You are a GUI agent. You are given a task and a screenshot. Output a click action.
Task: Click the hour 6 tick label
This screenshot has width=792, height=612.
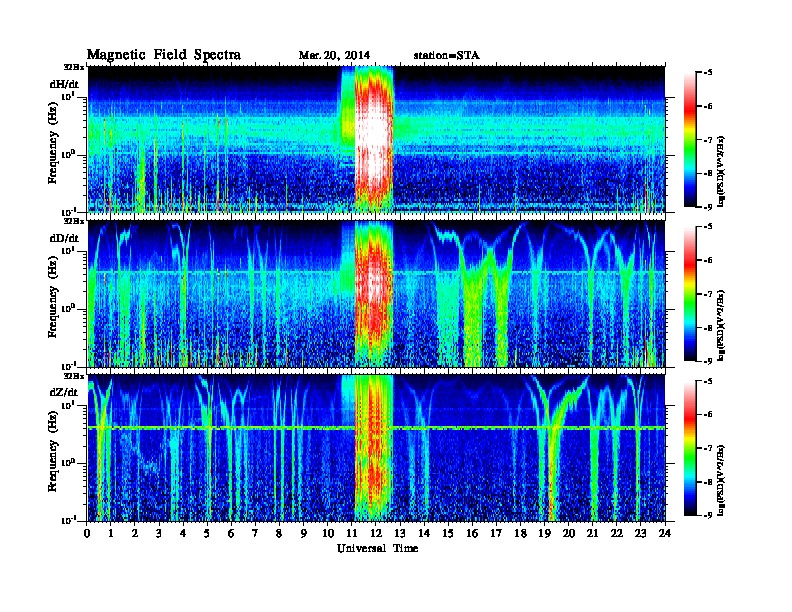[231, 534]
